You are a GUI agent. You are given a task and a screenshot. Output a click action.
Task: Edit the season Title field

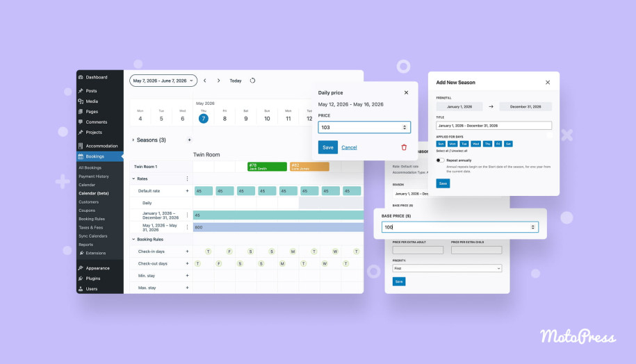(x=494, y=126)
